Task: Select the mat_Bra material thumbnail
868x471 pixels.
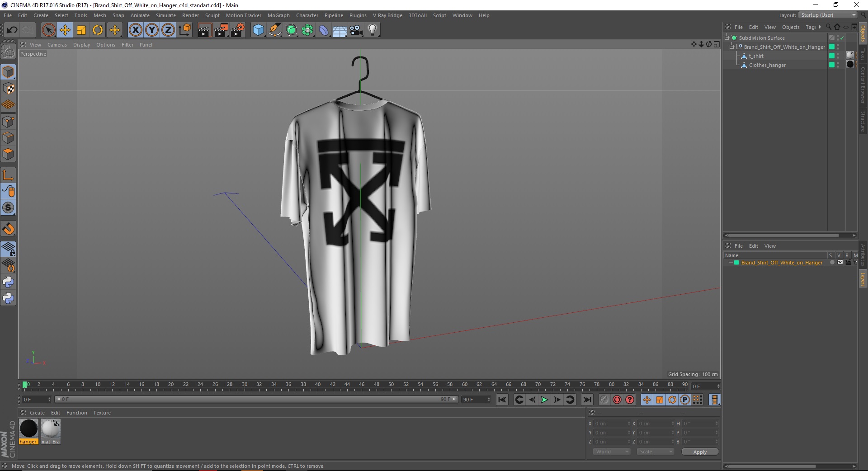Action: [x=51, y=429]
